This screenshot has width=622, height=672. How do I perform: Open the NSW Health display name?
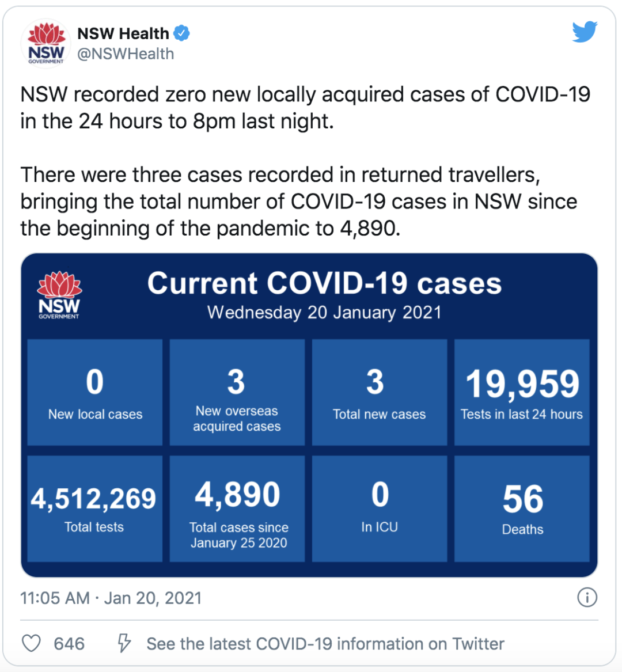123,33
